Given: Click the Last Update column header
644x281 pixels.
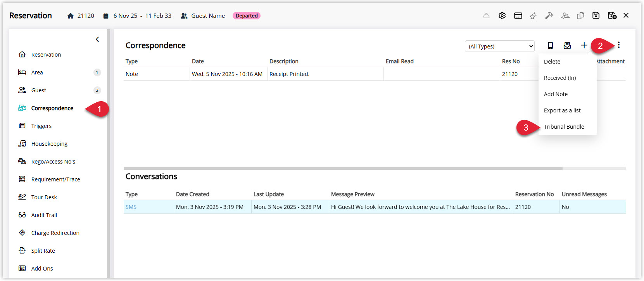Looking at the screenshot, I should coord(269,194).
